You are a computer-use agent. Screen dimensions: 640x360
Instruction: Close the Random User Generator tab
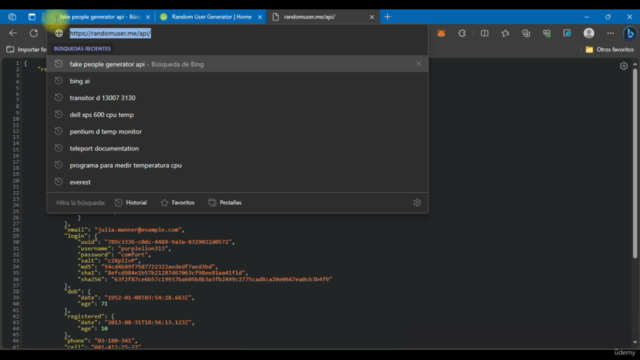tap(260, 17)
